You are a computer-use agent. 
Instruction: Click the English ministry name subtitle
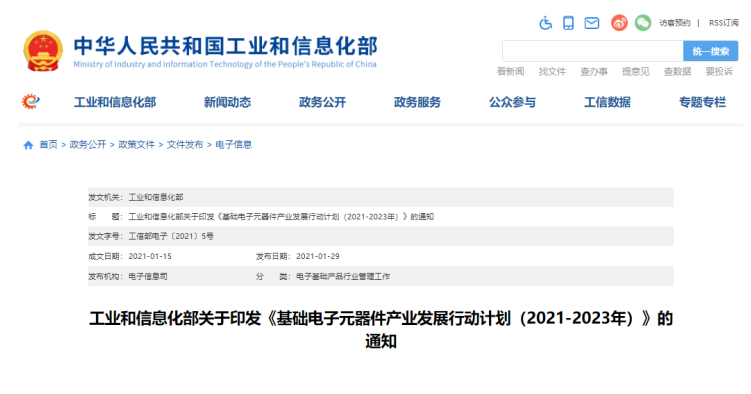pos(225,64)
